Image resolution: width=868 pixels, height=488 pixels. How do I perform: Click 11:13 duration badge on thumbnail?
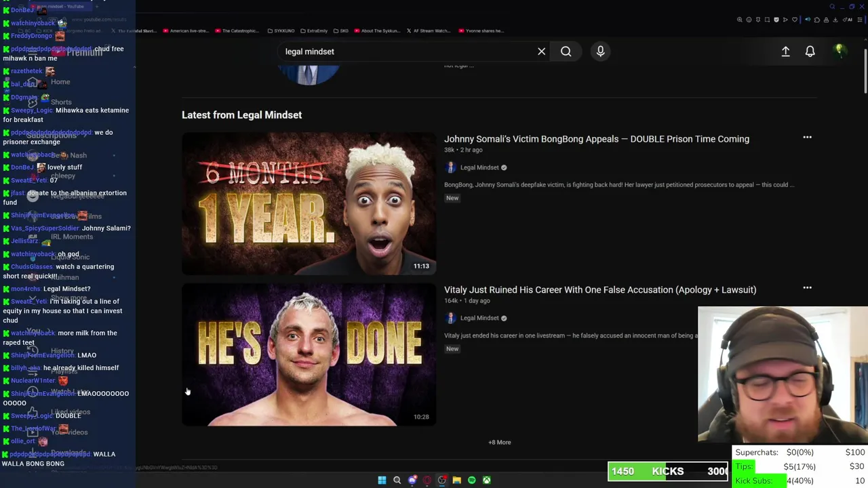421,266
